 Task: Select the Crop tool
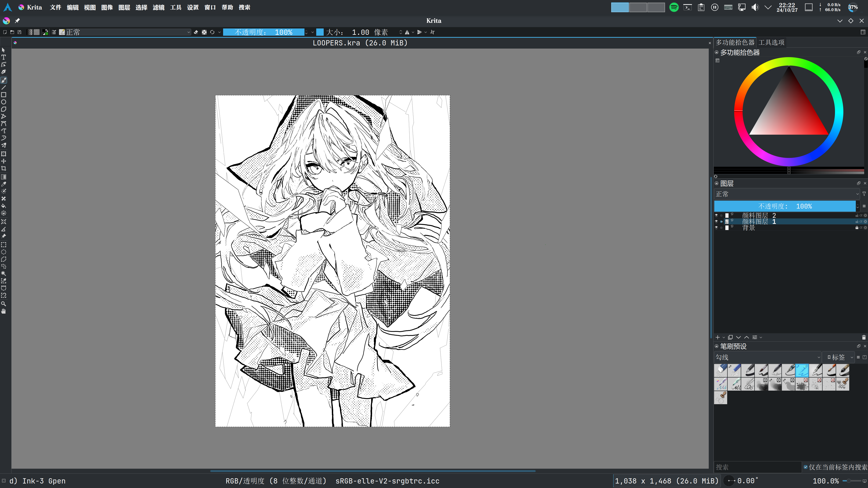coord(4,168)
